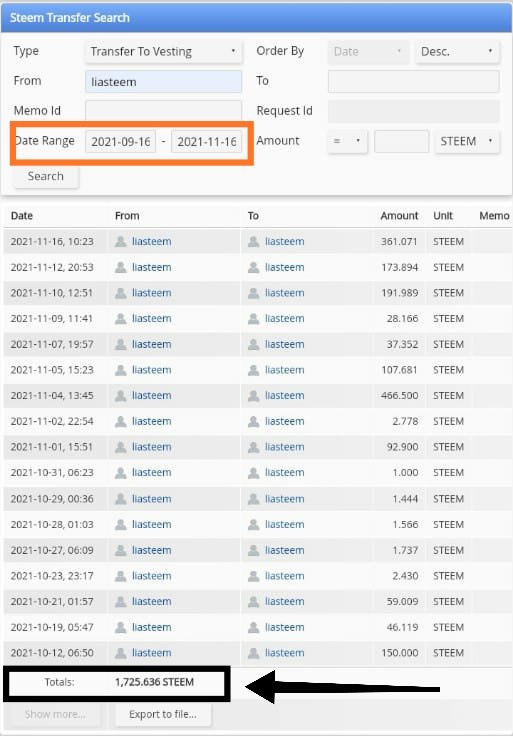
Task: Click the From user icon in 2021-10-31 row
Action: click(121, 473)
